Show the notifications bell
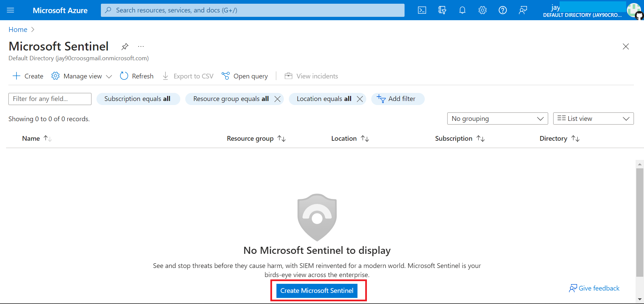The width and height of the screenshot is (644, 304). pyautogui.click(x=462, y=10)
